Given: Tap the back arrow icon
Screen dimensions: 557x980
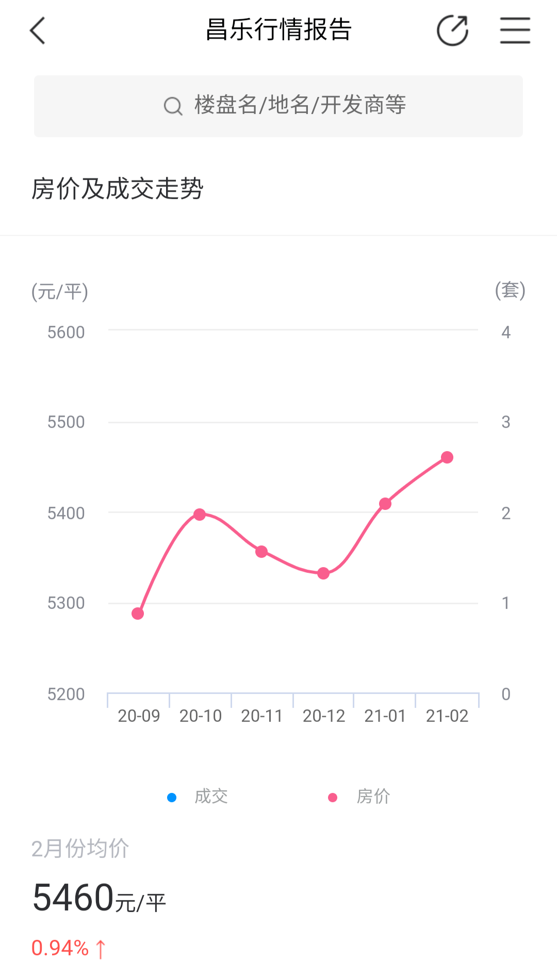Looking at the screenshot, I should pos(38,30).
